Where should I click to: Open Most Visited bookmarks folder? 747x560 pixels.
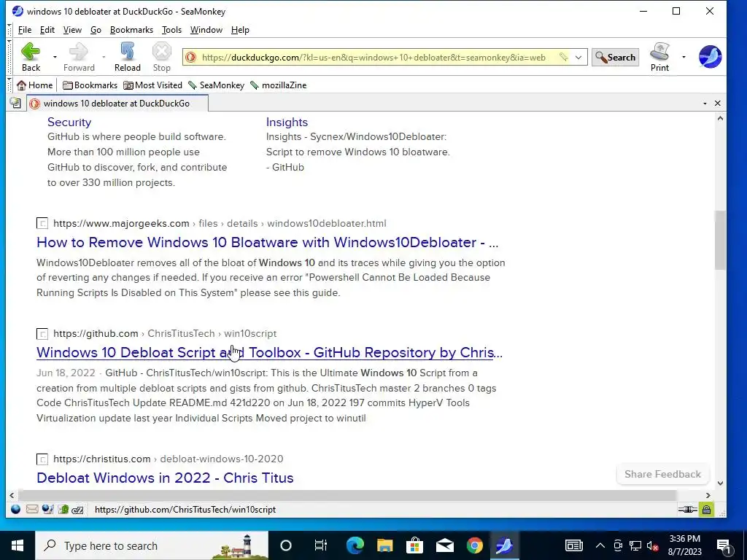coord(153,85)
